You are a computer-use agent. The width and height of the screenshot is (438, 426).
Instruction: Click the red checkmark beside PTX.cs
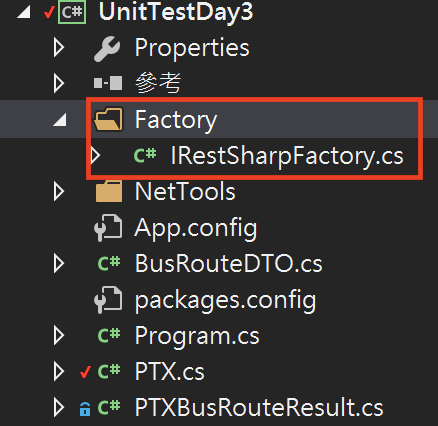85,372
